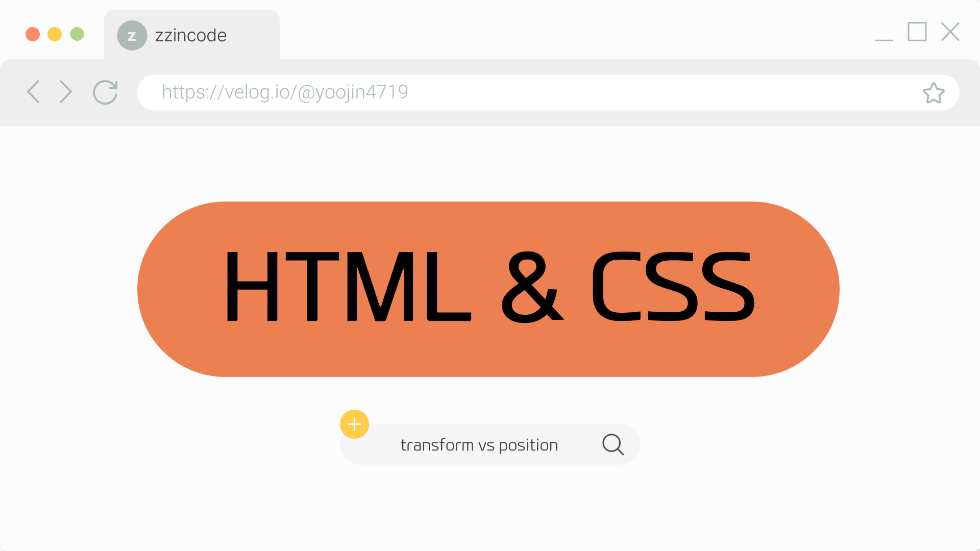This screenshot has height=551, width=980.
Task: Go forward with the right arrow icon
Action: [65, 92]
